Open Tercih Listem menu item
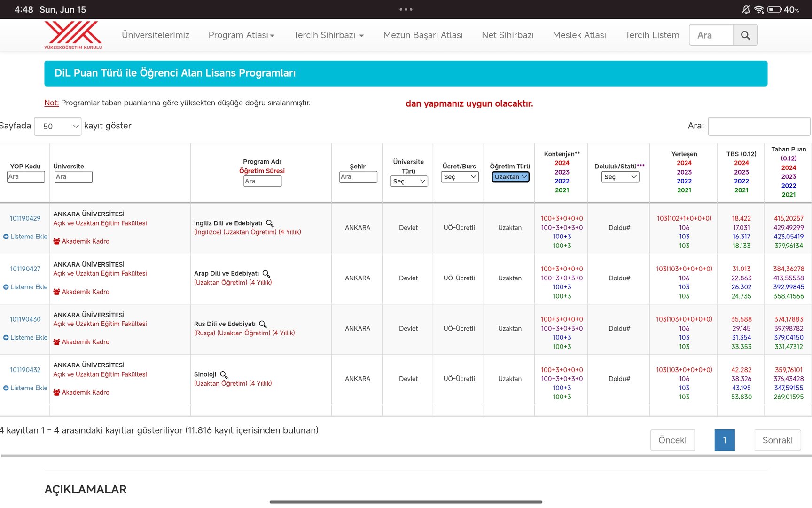 (652, 35)
